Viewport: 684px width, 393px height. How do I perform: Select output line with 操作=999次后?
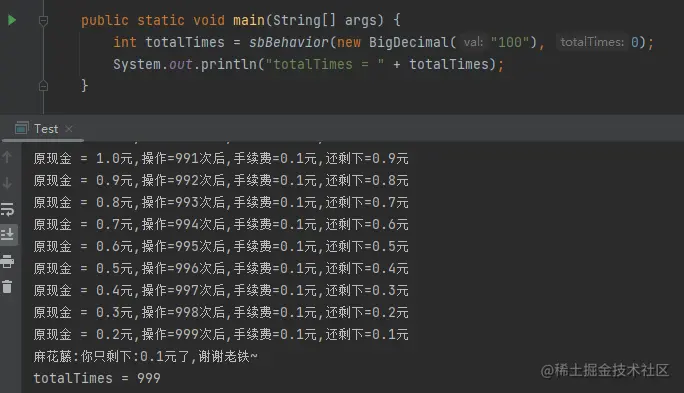point(221,334)
